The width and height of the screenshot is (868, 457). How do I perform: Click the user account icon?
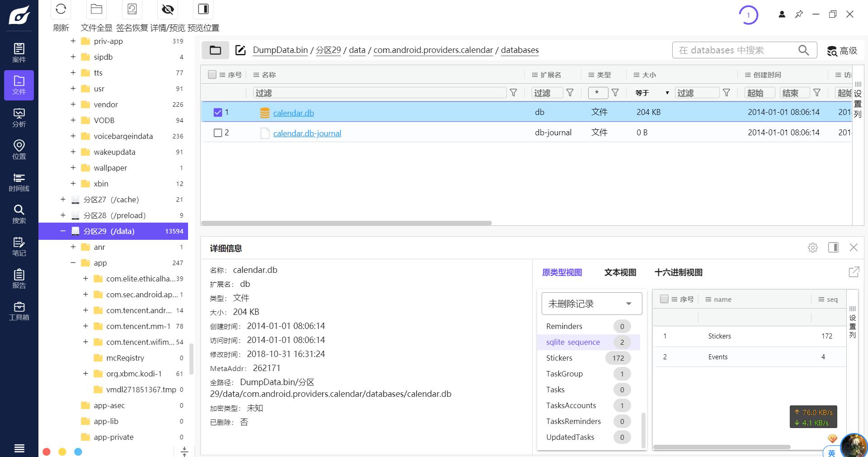[782, 14]
